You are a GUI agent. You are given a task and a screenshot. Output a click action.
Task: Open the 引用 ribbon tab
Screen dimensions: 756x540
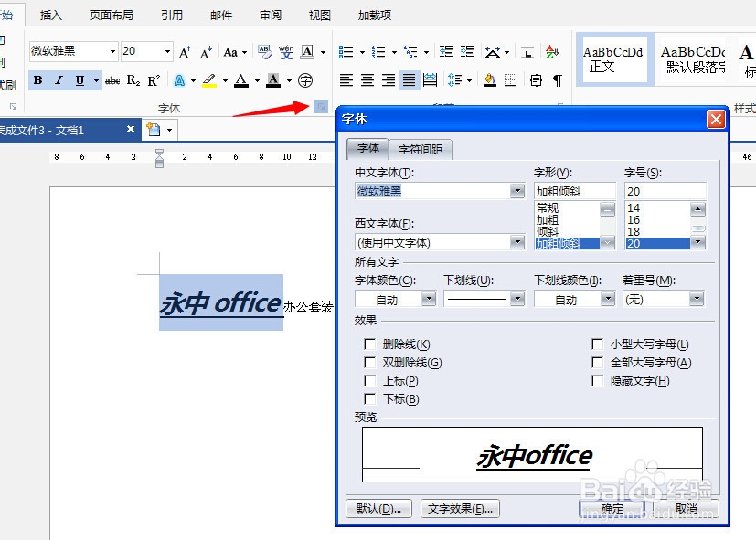(x=172, y=15)
